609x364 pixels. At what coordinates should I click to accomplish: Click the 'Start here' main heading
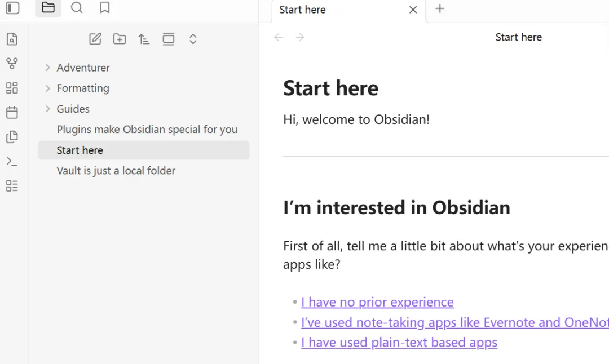(x=330, y=88)
